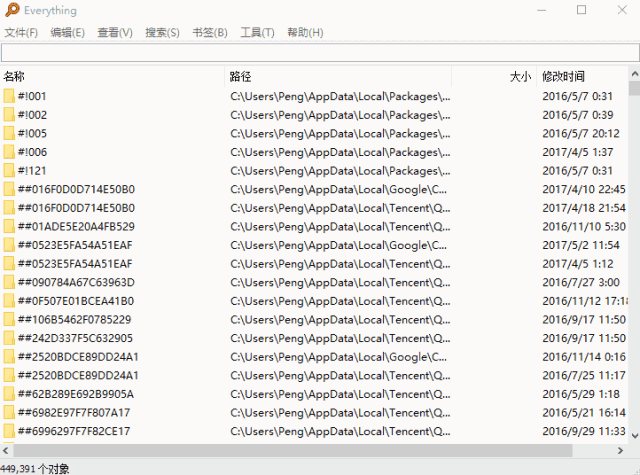Select the ##090784A67C63963D folder name
Viewport: 640px width, 475px height.
tap(76, 282)
